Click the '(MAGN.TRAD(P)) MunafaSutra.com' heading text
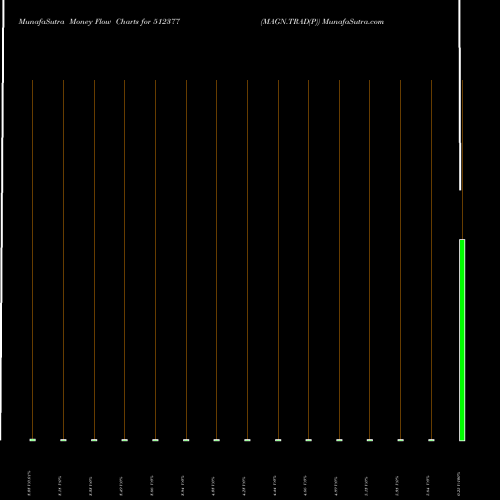Viewport: 500px width, 500px height. click(322, 22)
